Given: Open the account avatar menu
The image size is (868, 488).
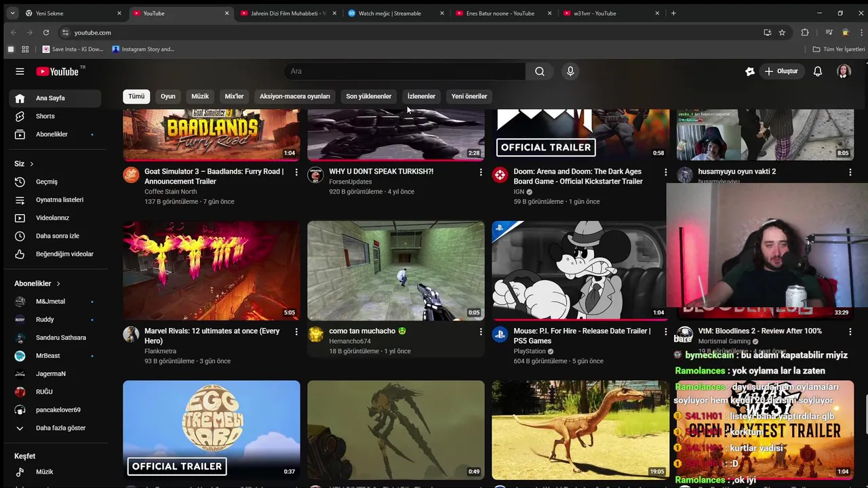Looking at the screenshot, I should [844, 71].
